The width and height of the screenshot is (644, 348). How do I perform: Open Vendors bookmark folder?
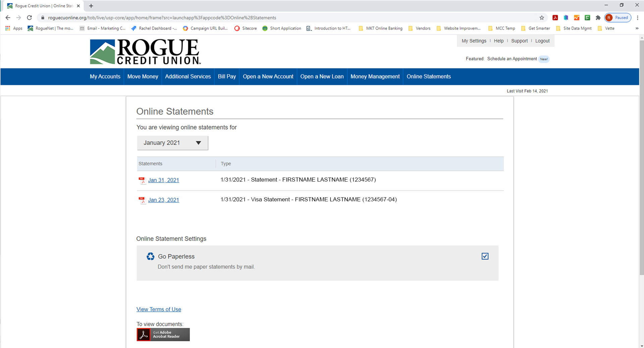pos(419,29)
